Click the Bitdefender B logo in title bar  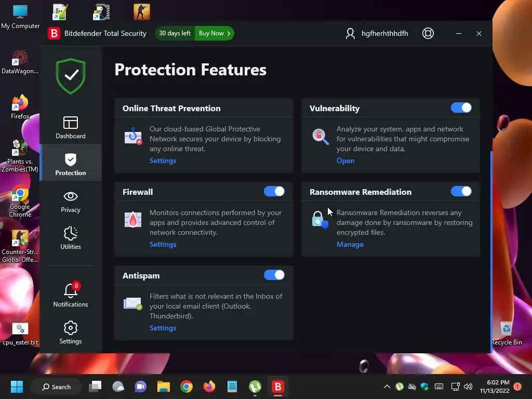pos(54,33)
